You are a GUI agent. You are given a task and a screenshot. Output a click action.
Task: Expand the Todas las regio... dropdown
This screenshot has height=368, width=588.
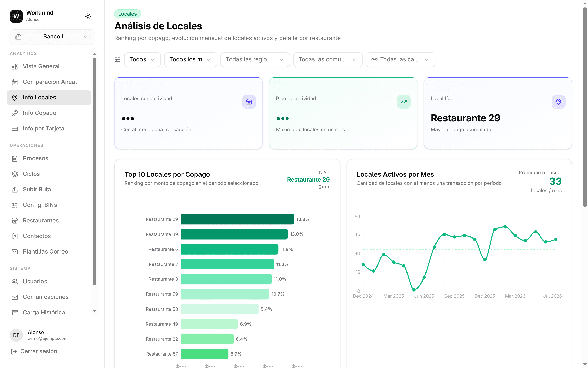255,60
